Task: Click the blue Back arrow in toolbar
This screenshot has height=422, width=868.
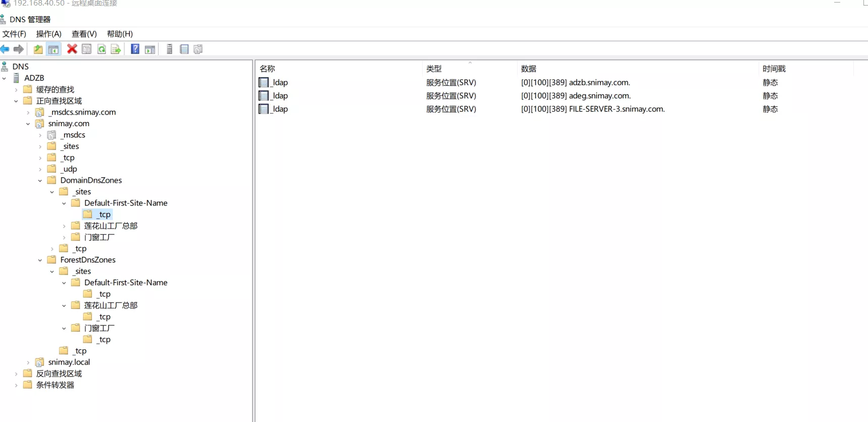Action: 5,49
